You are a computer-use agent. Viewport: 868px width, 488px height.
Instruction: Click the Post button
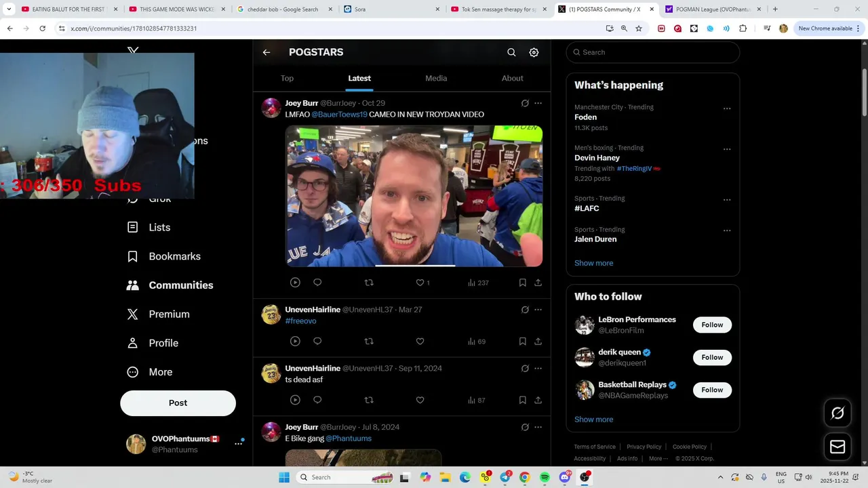click(x=178, y=403)
